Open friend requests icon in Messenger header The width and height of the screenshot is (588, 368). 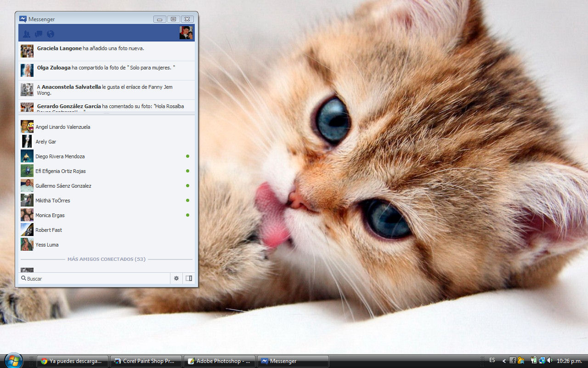pyautogui.click(x=26, y=34)
